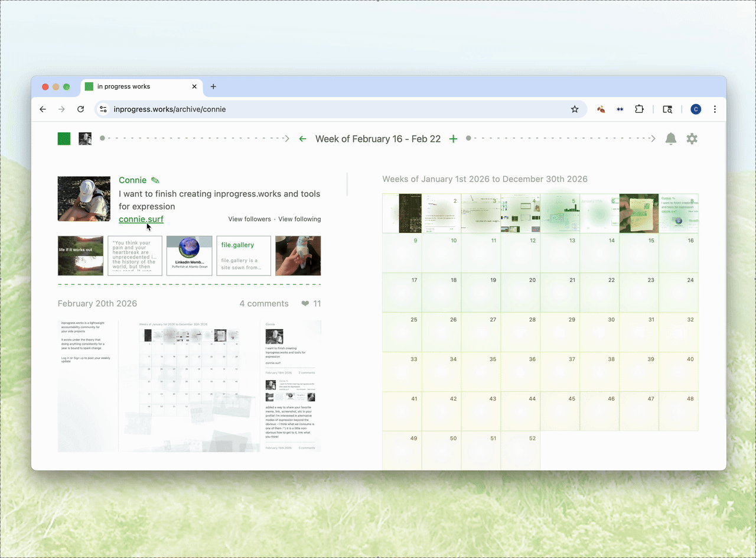
Task: Open settings gear icon
Action: click(x=692, y=139)
